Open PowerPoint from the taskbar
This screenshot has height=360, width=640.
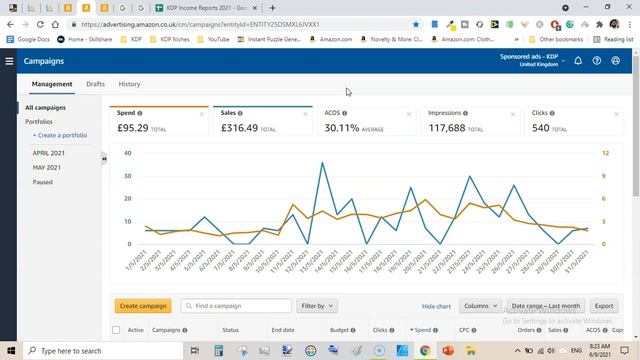(x=448, y=351)
